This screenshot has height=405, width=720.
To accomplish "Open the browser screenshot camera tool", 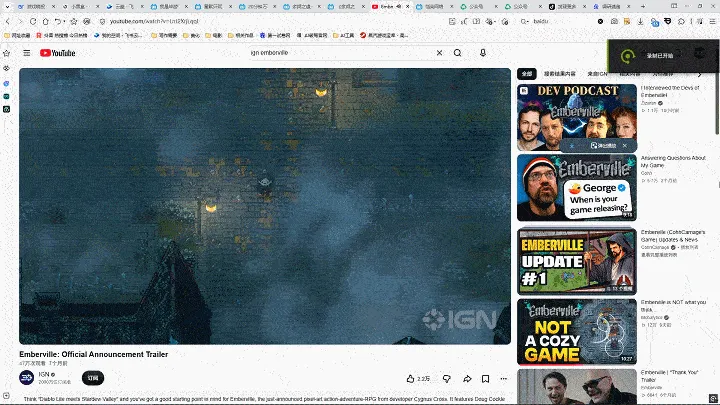I will 614,22.
